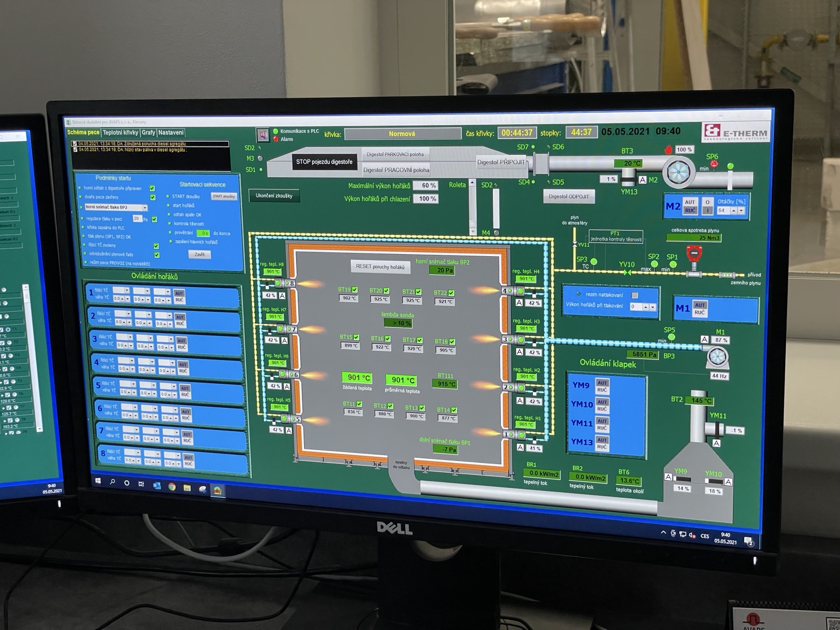Open File Explorer from the taskbar
Image resolution: width=840 pixels, height=630 pixels.
coord(187,488)
